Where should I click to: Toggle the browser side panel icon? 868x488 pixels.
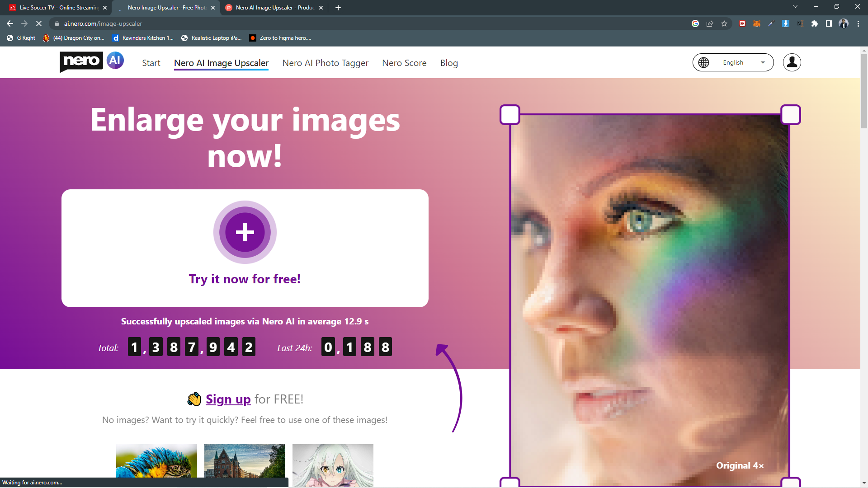829,23
